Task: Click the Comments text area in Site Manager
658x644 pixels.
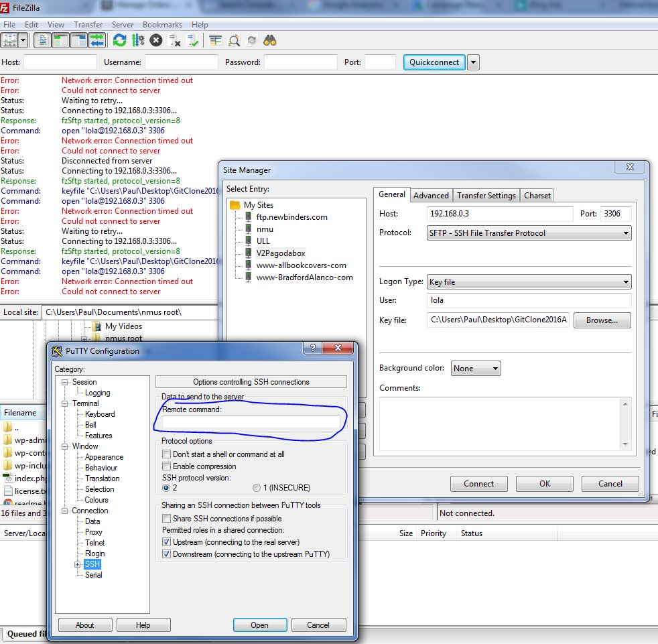Action: click(x=499, y=424)
